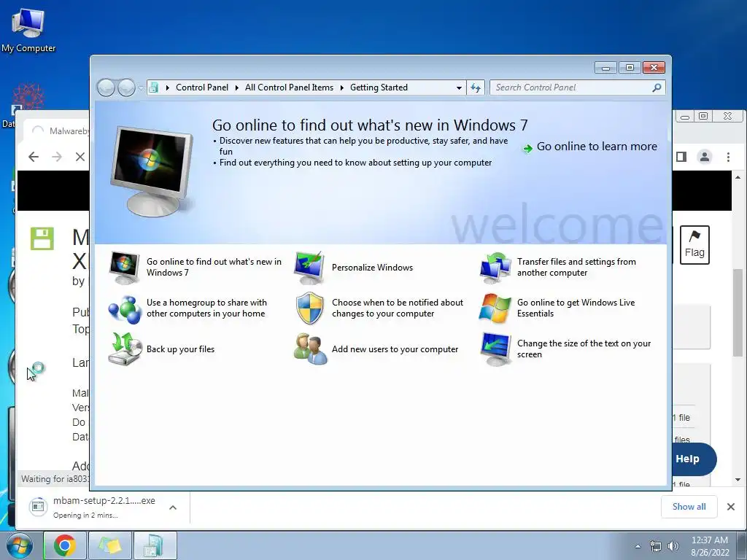Screen dimensions: 747x560
Task: Expand mbam-setup download options chevron
Action: pos(173,507)
